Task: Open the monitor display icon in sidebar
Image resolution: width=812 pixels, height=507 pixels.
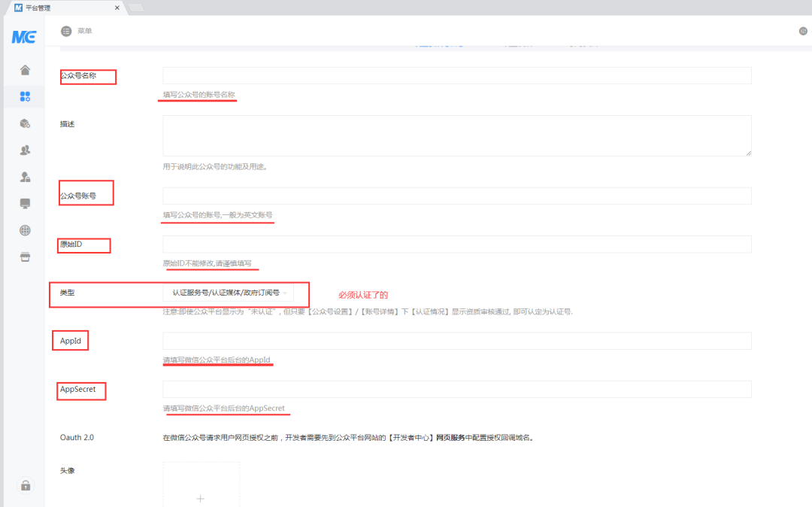Action: pos(25,203)
